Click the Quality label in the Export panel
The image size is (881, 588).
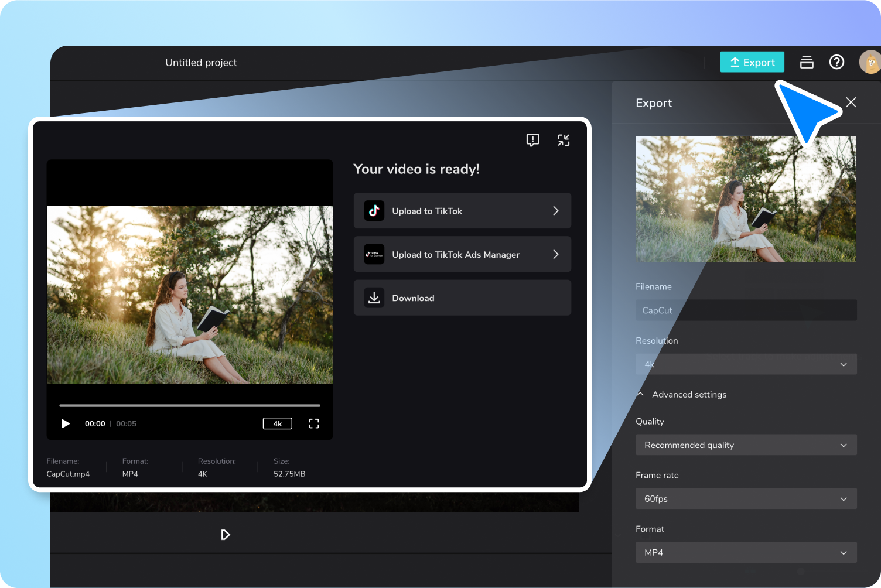(x=650, y=422)
